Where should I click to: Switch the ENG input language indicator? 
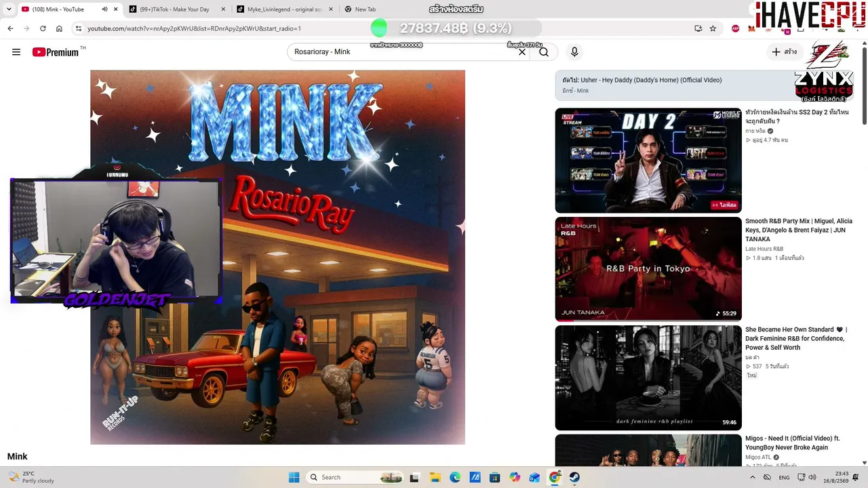[784, 477]
